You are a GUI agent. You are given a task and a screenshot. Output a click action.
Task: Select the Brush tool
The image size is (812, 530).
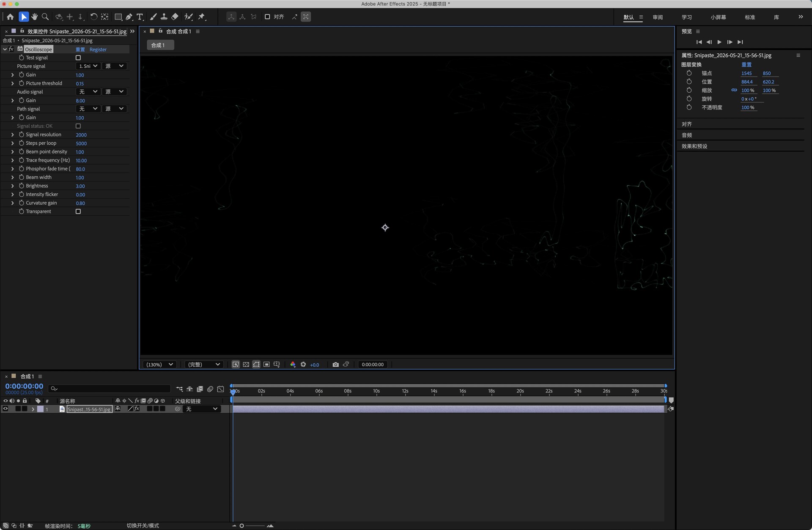click(153, 17)
